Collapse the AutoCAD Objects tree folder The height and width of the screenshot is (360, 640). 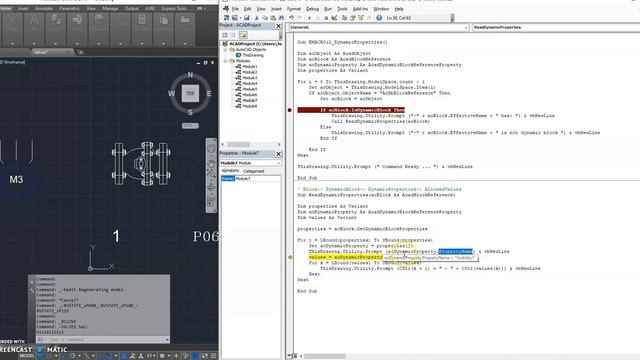(225, 49)
